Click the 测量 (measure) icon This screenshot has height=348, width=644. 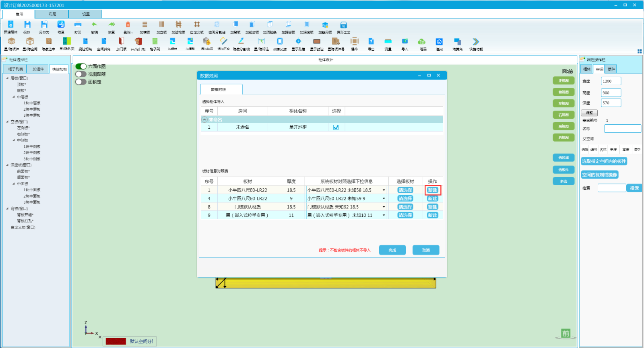(388, 41)
